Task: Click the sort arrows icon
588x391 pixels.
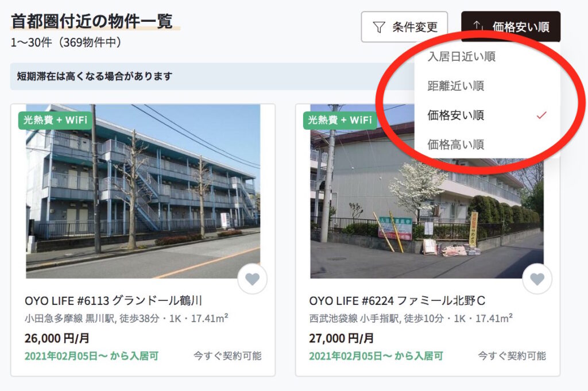Action: pyautogui.click(x=477, y=26)
